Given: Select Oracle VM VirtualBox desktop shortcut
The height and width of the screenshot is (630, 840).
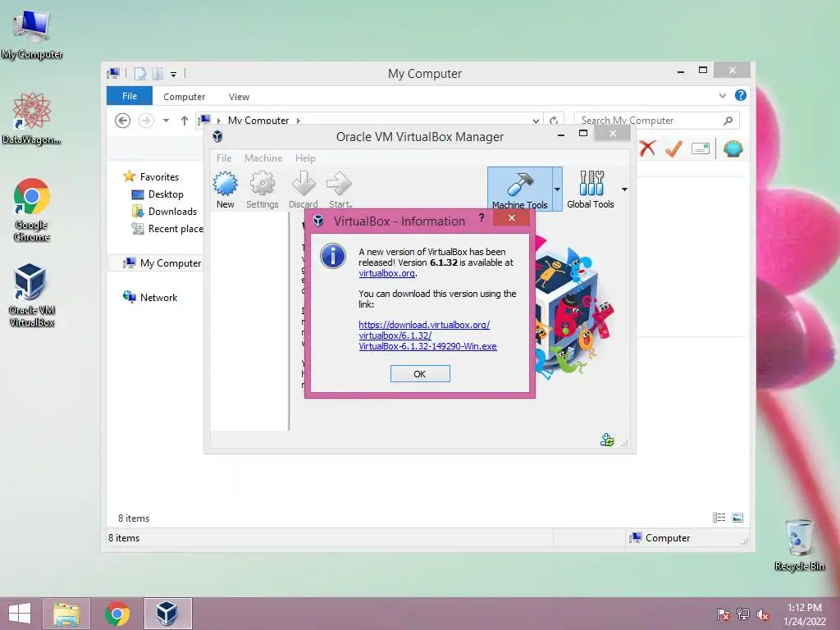Looking at the screenshot, I should coord(32,295).
